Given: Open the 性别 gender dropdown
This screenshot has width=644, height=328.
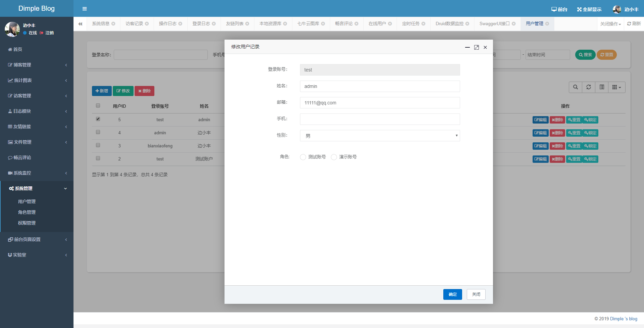Looking at the screenshot, I should point(380,136).
